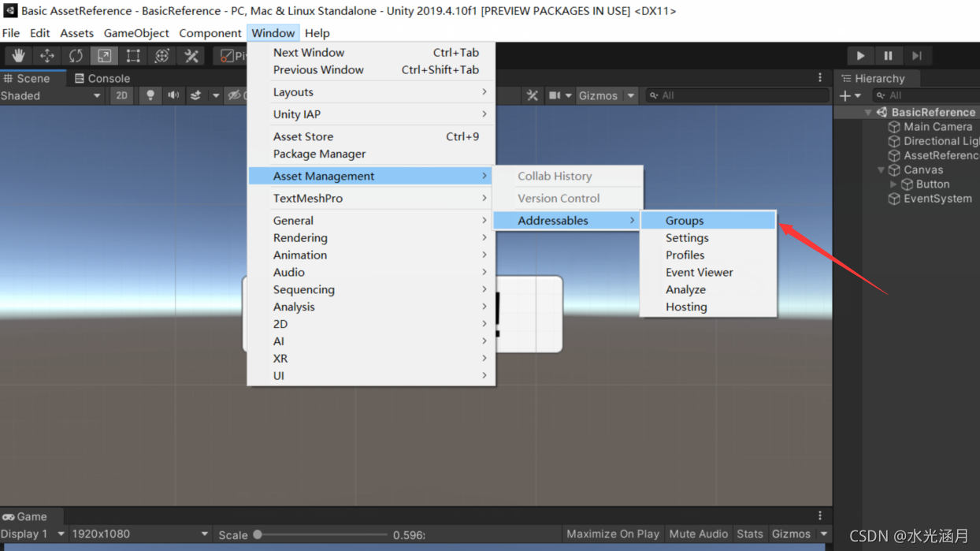This screenshot has height=551, width=980.
Task: Collapse the Canvas object in Hierarchy
Action: pos(881,169)
